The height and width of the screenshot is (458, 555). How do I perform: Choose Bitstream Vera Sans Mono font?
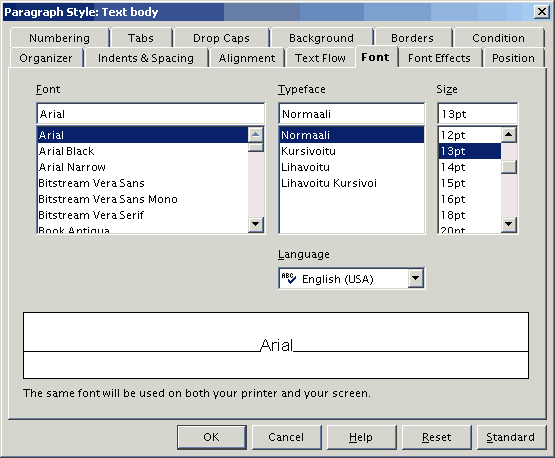click(x=143, y=199)
